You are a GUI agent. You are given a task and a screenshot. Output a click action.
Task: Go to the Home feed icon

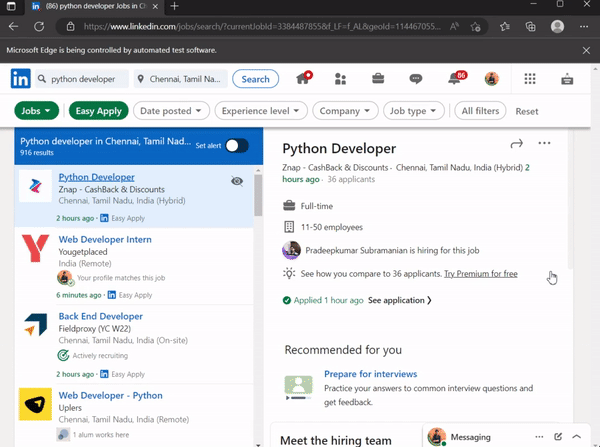tap(304, 78)
